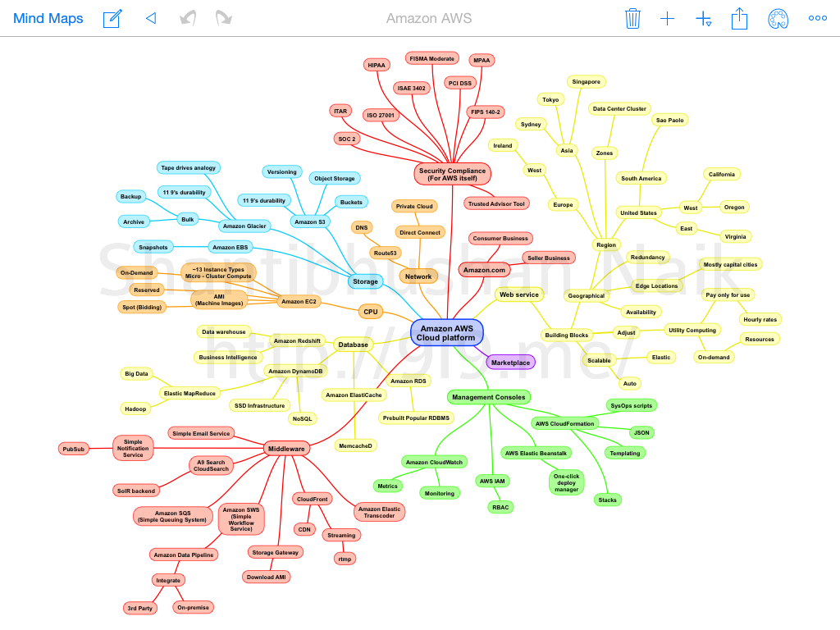This screenshot has height=630, width=840.
Task: Click the Amazon SQS node
Action: [x=172, y=517]
